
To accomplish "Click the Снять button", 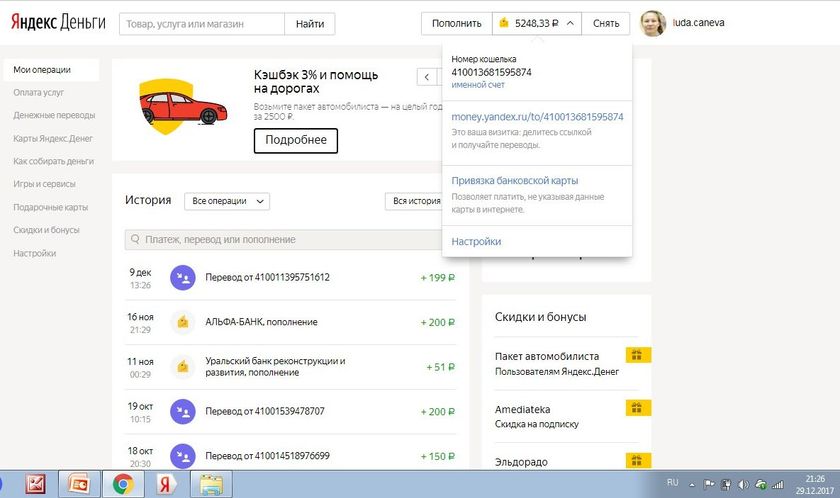I will pos(606,24).
